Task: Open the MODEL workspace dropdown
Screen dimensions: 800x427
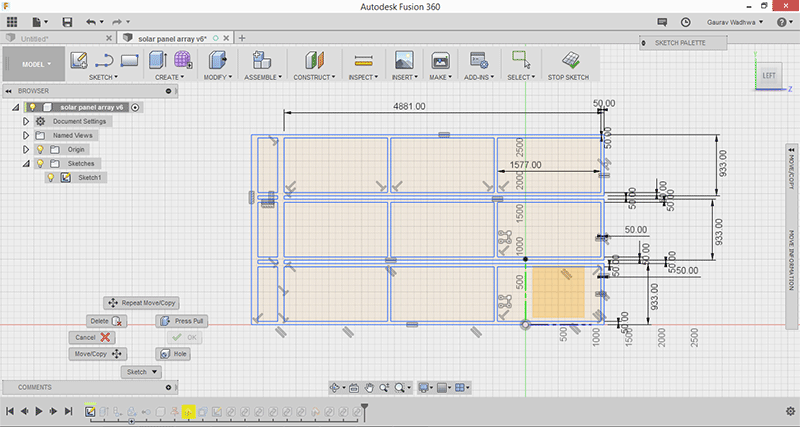Action: point(36,64)
